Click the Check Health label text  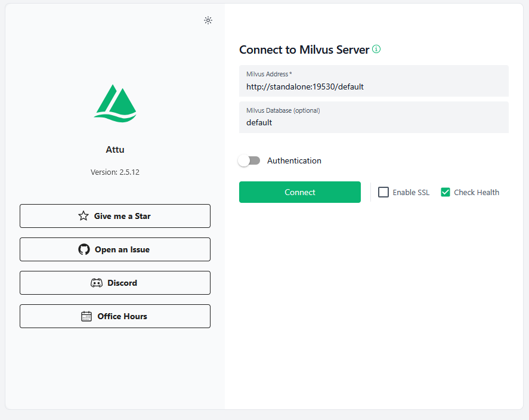tap(477, 192)
